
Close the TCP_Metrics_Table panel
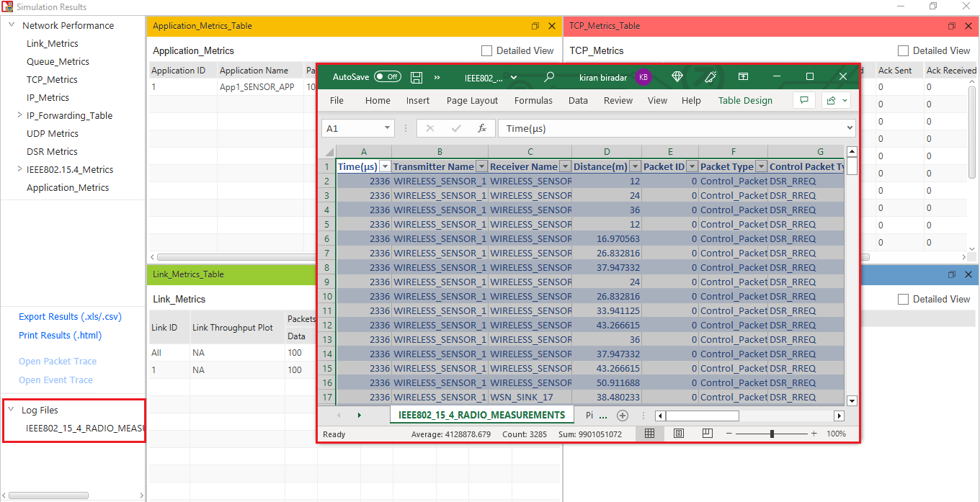(x=968, y=26)
